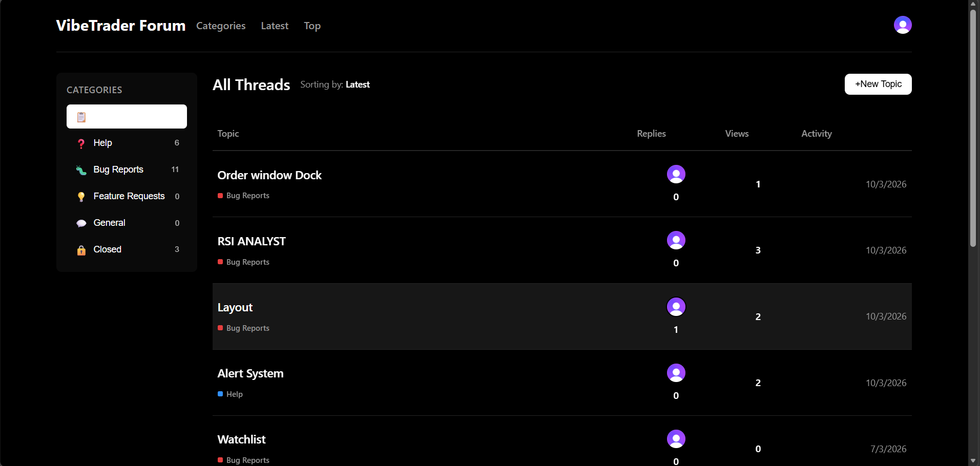Click the red question mark Help icon
Image resolution: width=980 pixels, height=466 pixels.
(81, 143)
